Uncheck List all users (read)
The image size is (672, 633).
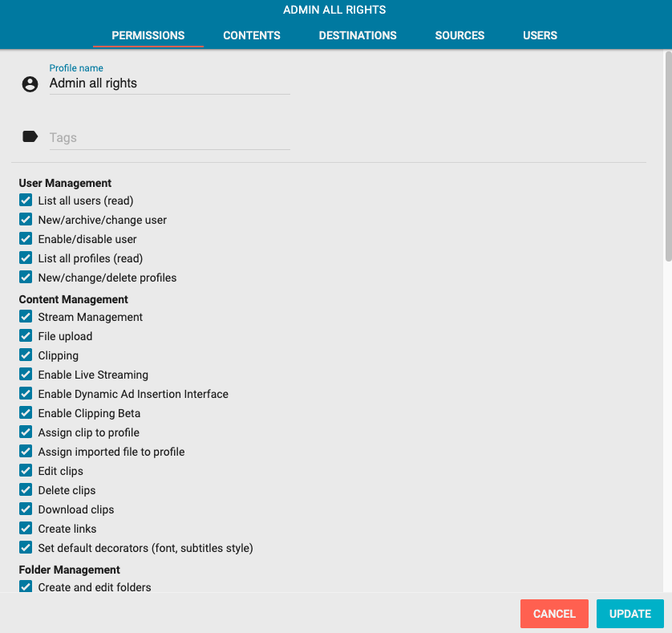(x=26, y=201)
